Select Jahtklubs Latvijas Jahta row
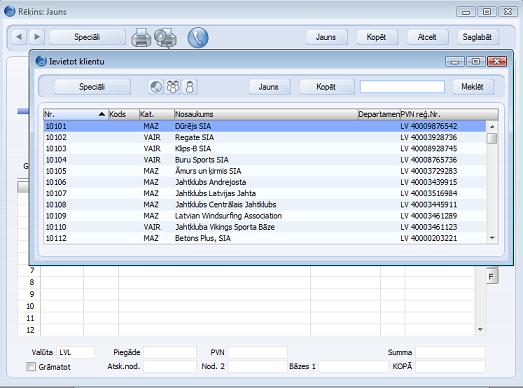 [x=265, y=193]
